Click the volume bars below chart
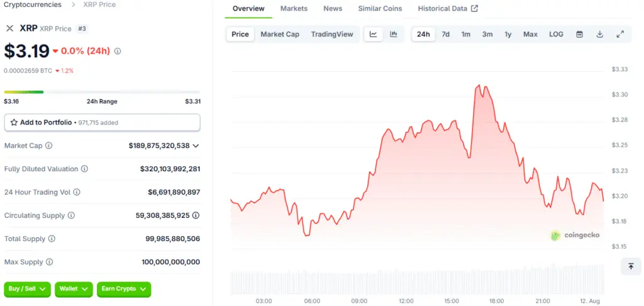Viewport: 644px width, 306px height. coord(417,281)
